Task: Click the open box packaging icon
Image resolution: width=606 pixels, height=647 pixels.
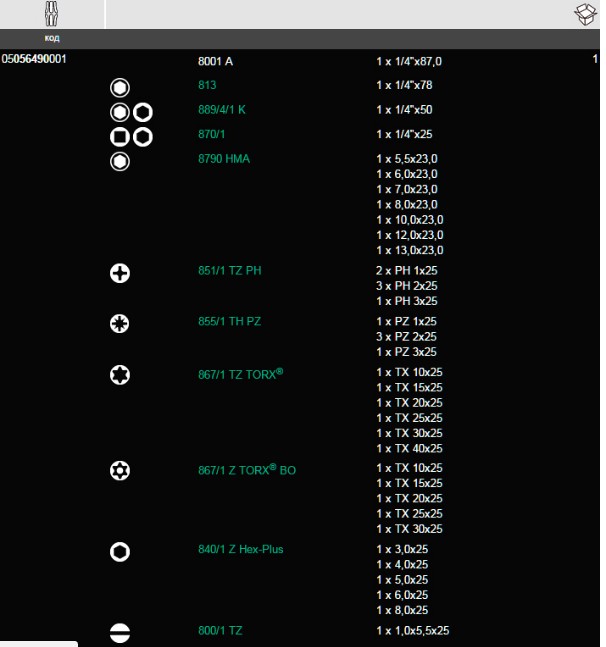Action: click(585, 14)
